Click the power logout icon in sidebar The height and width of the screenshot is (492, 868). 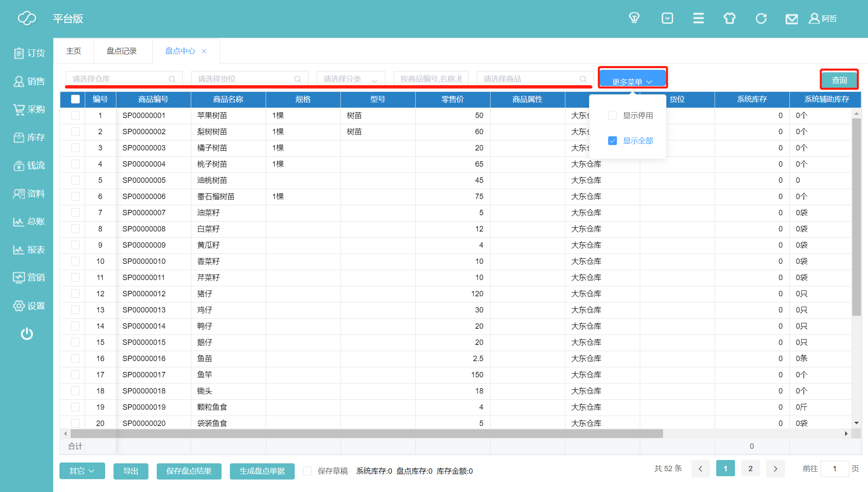click(x=27, y=334)
